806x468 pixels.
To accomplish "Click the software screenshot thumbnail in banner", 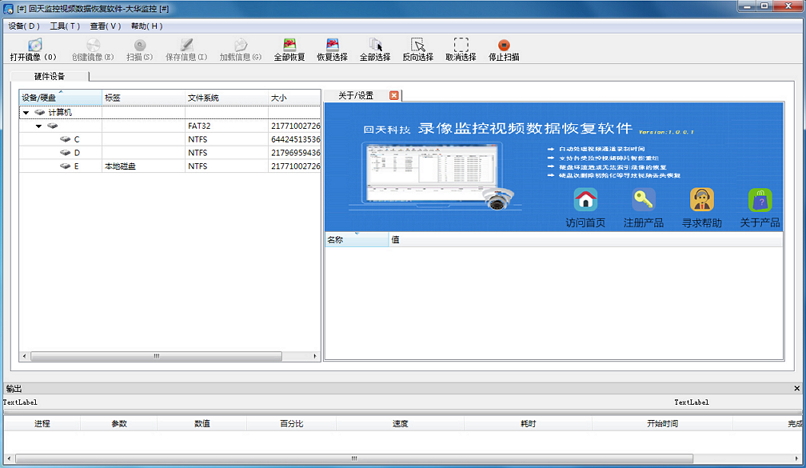I will point(433,173).
